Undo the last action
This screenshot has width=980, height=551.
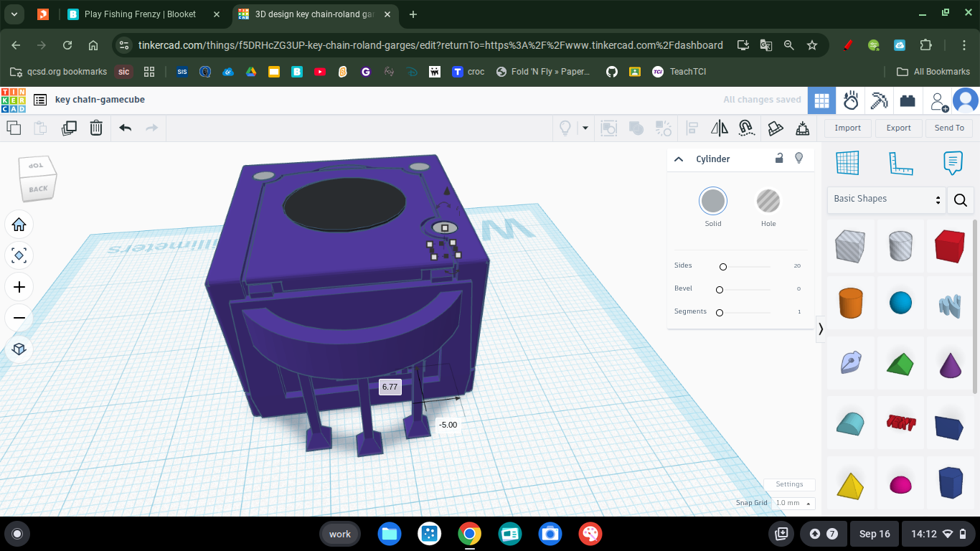click(x=126, y=128)
